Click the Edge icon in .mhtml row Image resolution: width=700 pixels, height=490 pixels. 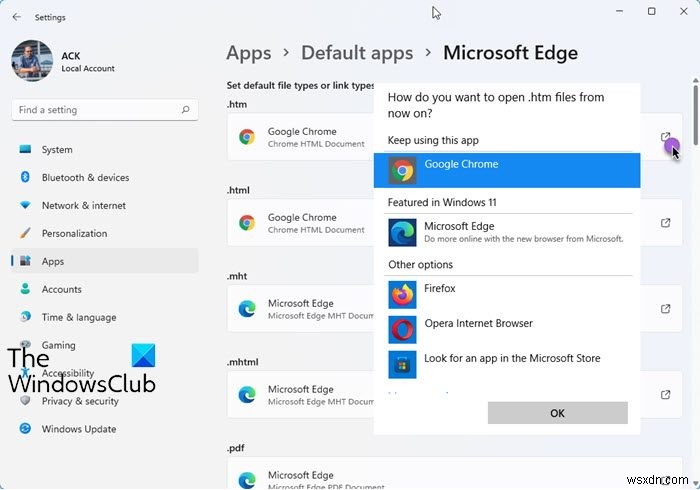[247, 394]
